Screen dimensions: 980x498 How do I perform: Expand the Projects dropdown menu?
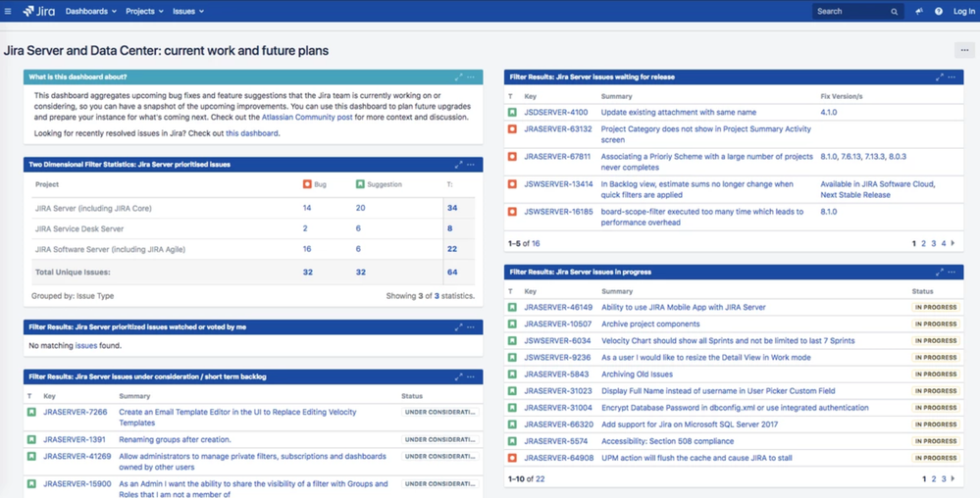144,11
